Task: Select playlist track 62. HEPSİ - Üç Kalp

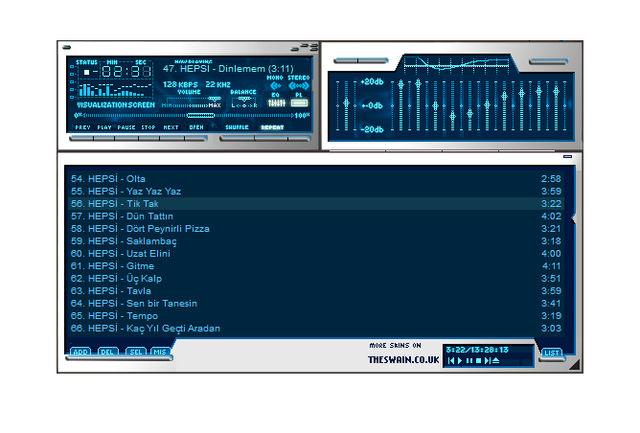Action: coord(317,278)
